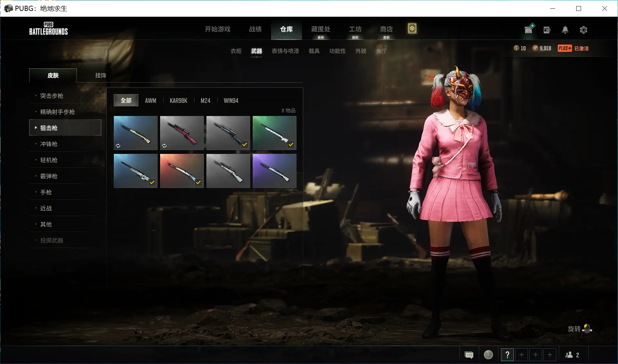Switch to 外貌 sub-tab

pyautogui.click(x=361, y=51)
